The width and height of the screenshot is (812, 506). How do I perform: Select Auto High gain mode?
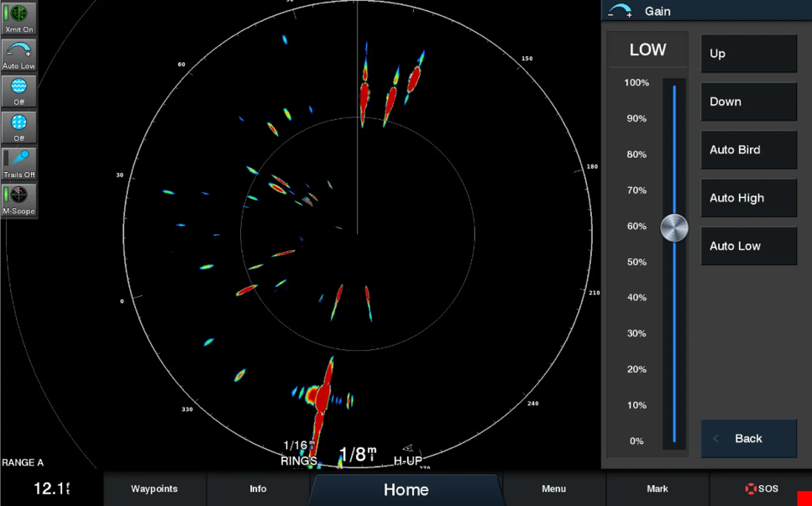pyautogui.click(x=748, y=198)
